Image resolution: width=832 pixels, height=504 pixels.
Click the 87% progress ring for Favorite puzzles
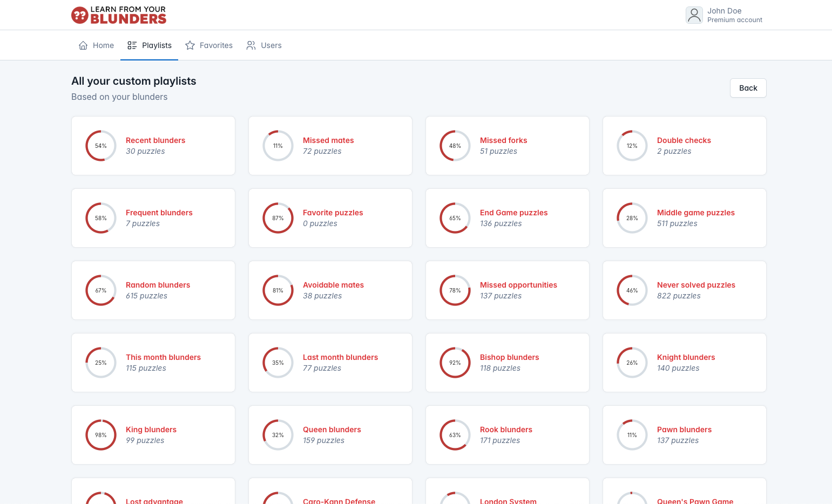point(278,218)
